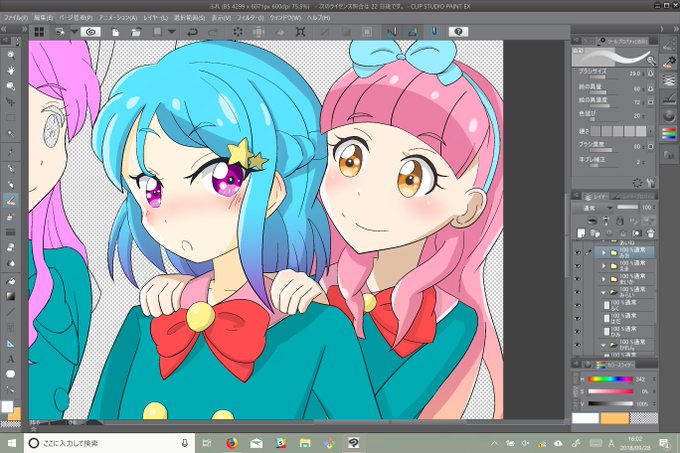Select white main color swatch under color sliders
This screenshot has width=680, height=453.
tap(585, 418)
